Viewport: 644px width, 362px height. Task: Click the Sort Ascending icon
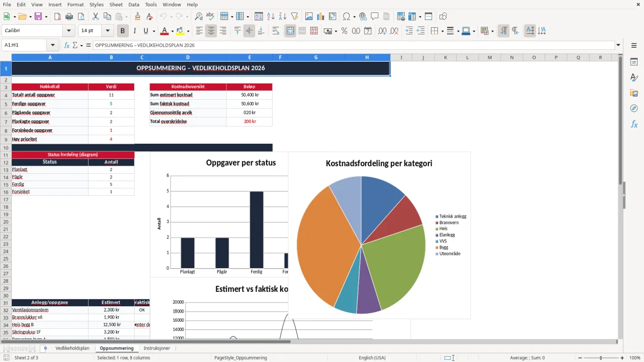click(x=270, y=17)
